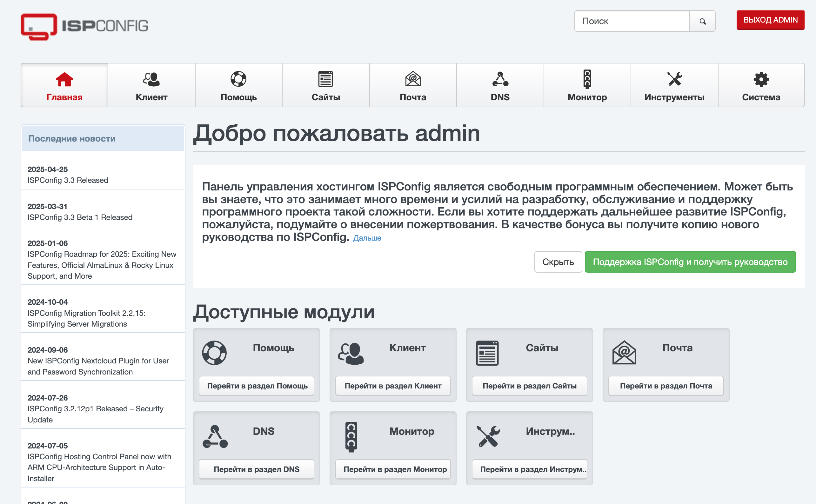Viewport: 816px width, 504px height.
Task: Click the envelope icon in Почта module card
Action: click(624, 353)
